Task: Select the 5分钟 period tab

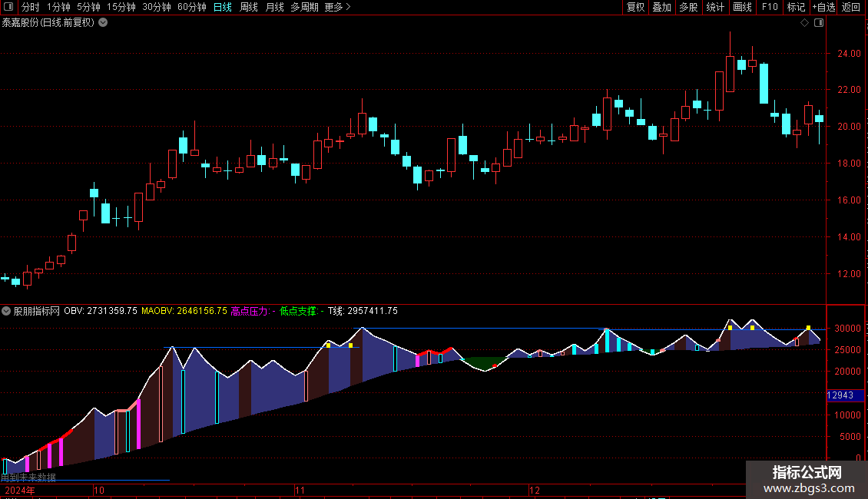Action: click(88, 7)
